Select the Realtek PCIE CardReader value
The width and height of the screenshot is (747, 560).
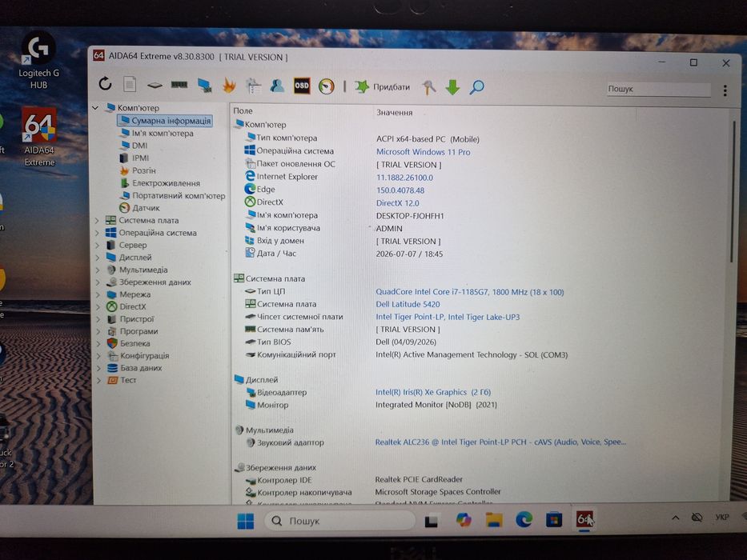pos(419,479)
